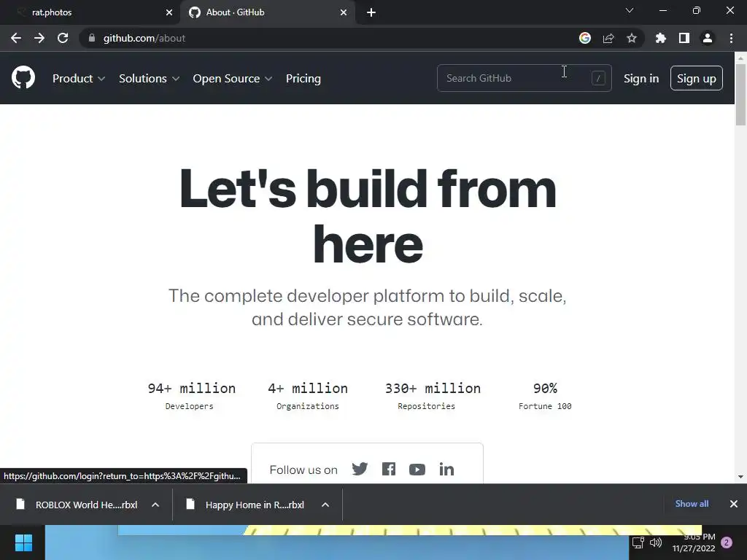Focus the Search GitHub field
This screenshot has width=747, height=560.
pos(524,78)
